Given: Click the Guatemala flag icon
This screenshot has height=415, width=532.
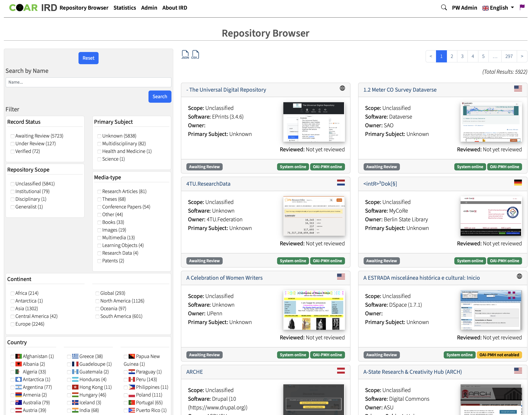Looking at the screenshot, I should pos(75,372).
